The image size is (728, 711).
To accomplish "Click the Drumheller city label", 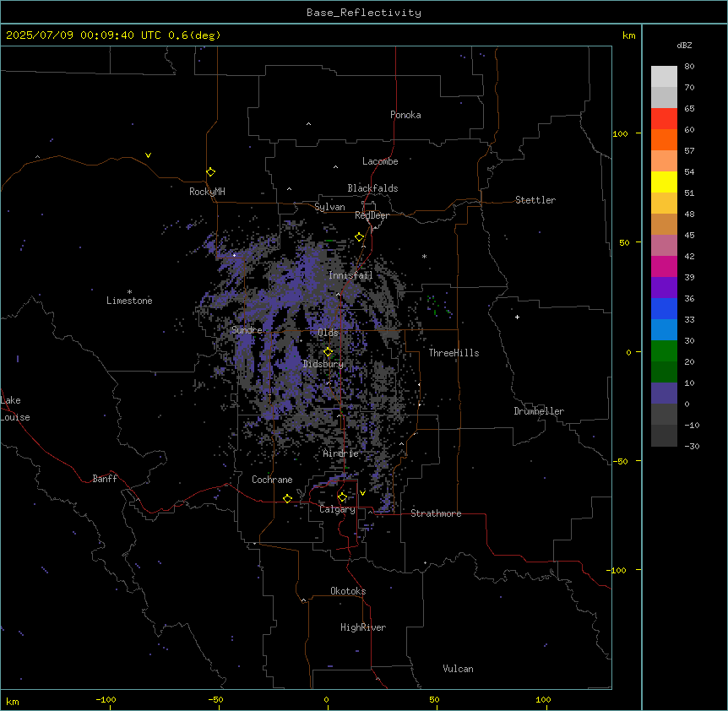I will tap(539, 411).
